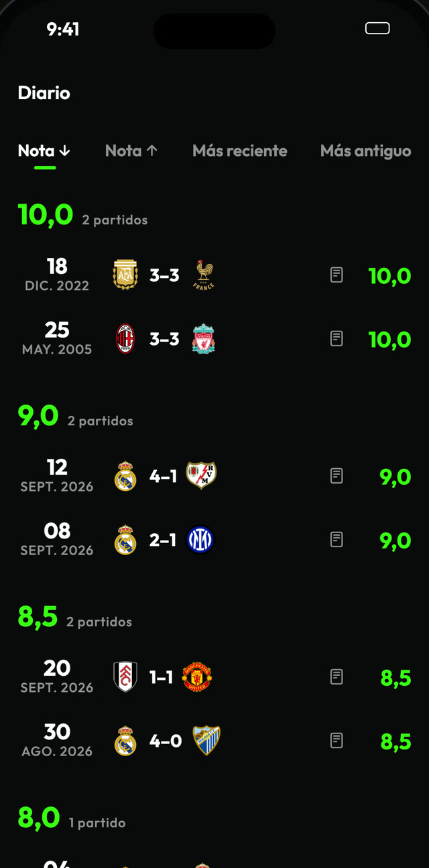Screen dimensions: 429x868
Task: Select the 9,0 group header with 2 partidos
Action: [x=76, y=417]
